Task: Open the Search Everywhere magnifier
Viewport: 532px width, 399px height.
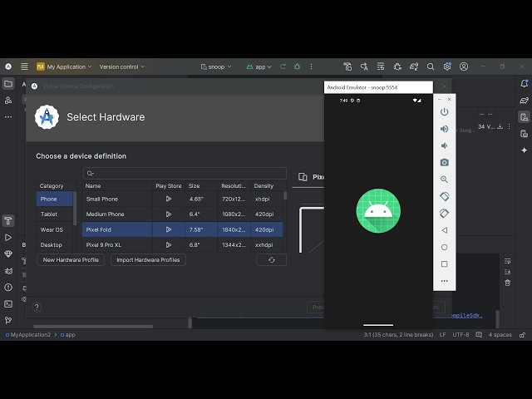Action: pos(431,66)
